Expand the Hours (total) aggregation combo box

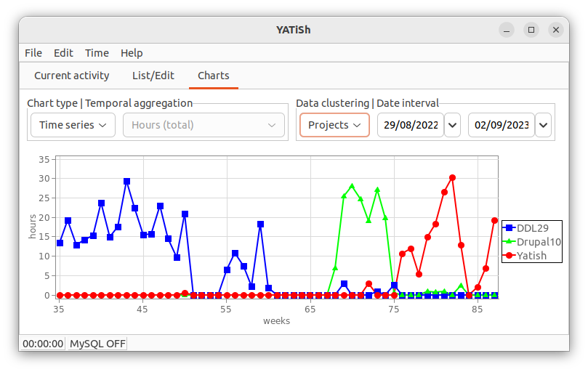204,125
